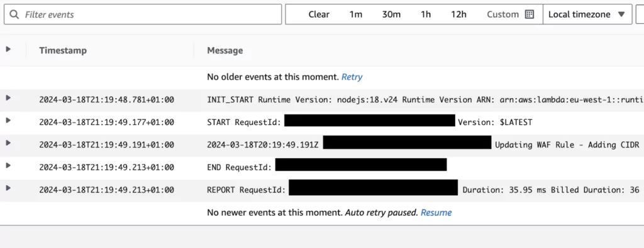This screenshot has height=248, width=644.
Task: Expand all rows via header triangle
Action: (x=8, y=49)
